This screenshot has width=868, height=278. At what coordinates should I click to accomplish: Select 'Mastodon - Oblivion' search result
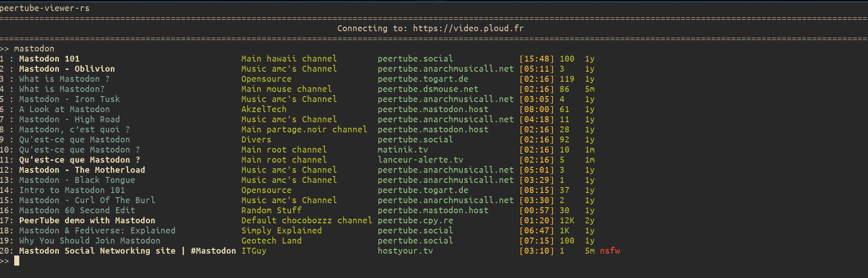[67, 69]
